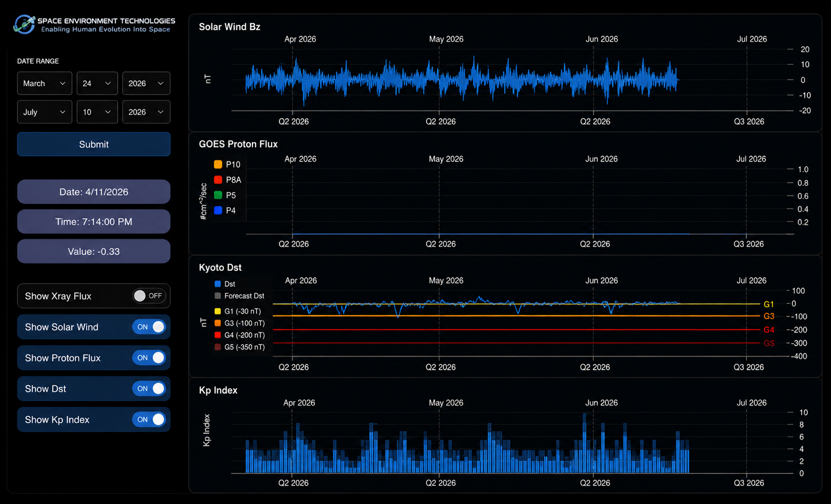Screen dimensions: 831x504
Task: Open the start month dropdown showing March
Action: 44,83
